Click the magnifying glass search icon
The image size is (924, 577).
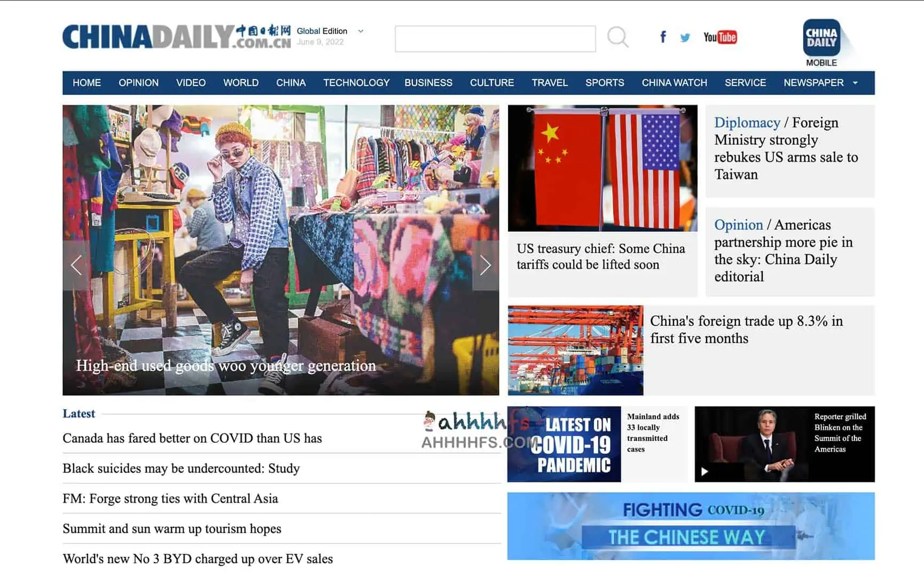point(617,37)
